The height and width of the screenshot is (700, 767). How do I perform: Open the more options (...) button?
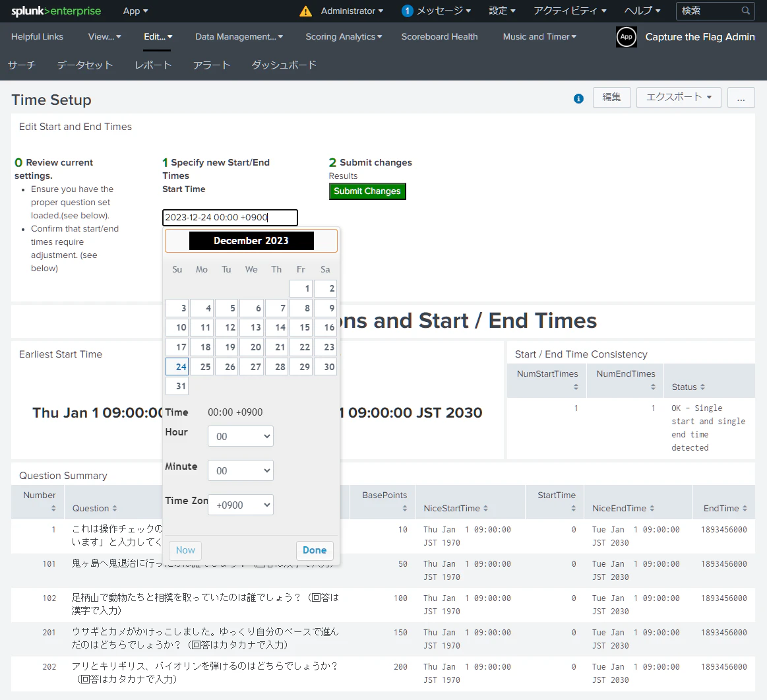[741, 98]
